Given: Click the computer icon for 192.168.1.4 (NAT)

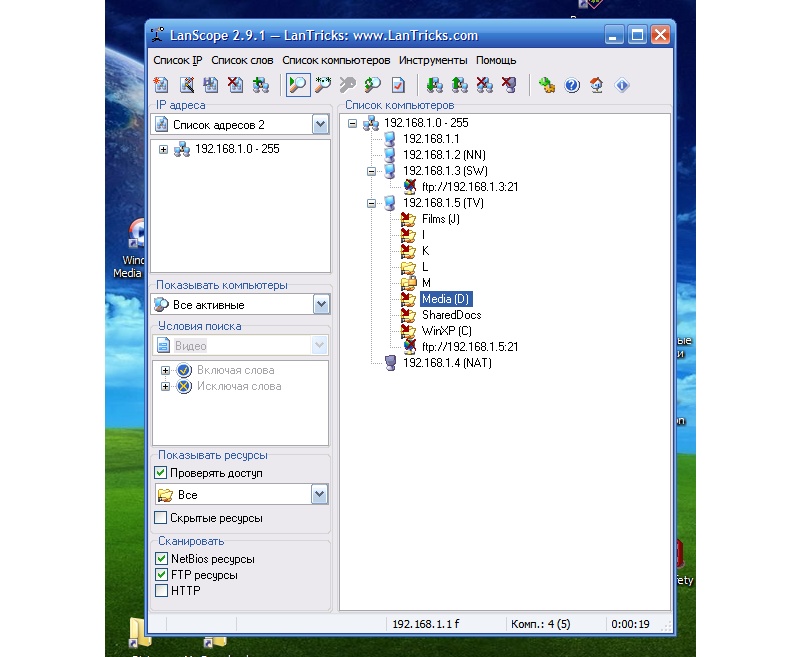Looking at the screenshot, I should tap(390, 363).
